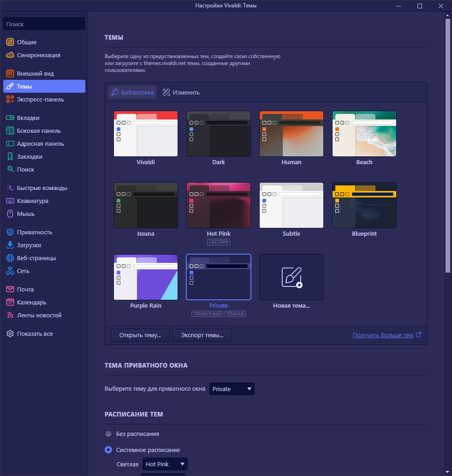
Task: Click the settings search field
Action: (x=44, y=24)
